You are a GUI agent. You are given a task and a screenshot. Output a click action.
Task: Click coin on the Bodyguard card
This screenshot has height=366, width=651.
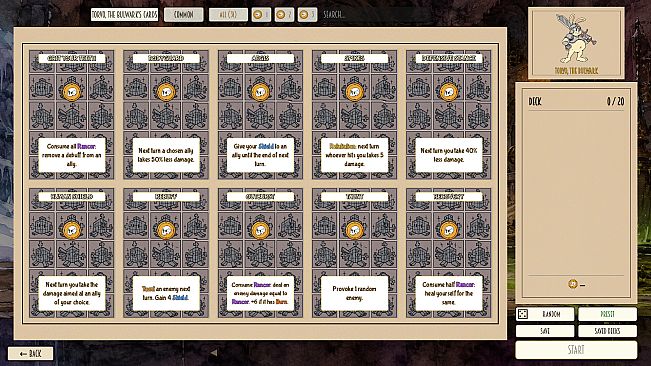[166, 92]
